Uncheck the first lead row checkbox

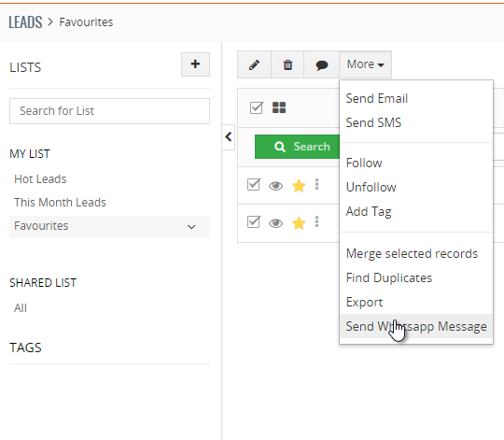coord(254,185)
